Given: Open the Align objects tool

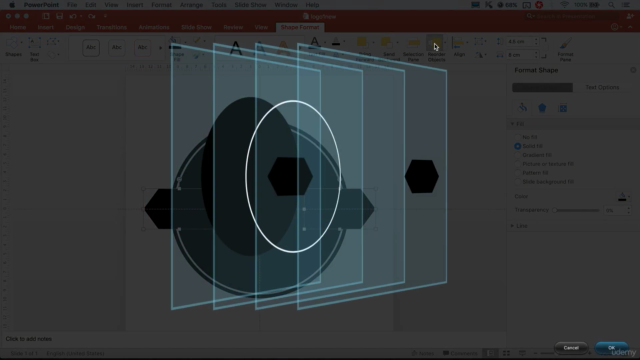Looking at the screenshot, I should pos(459,47).
